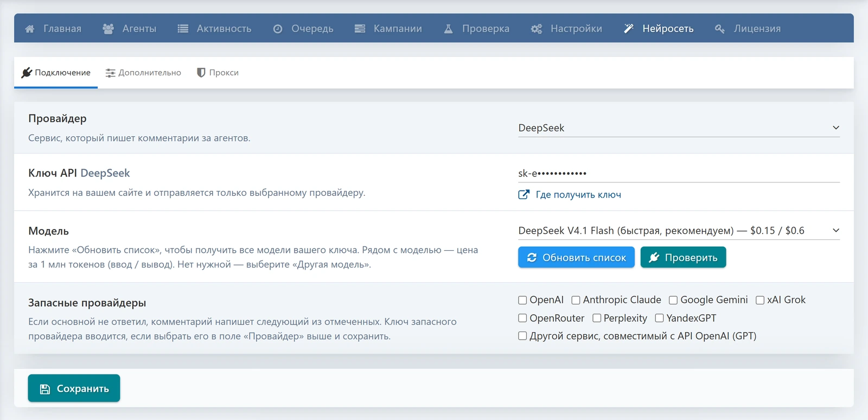Toggle the Perplexity checkbox
The width and height of the screenshot is (868, 420).
pos(597,318)
